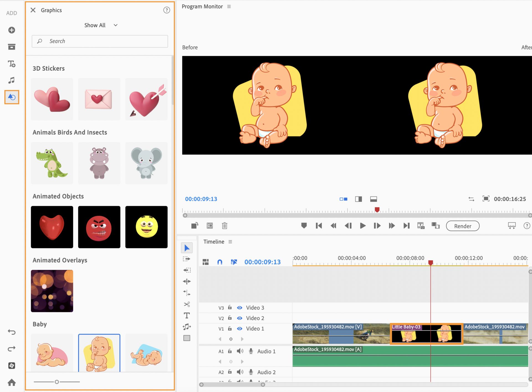Image resolution: width=532 pixels, height=392 pixels.
Task: Toggle timeline snapping magnet icon
Action: coord(219,262)
